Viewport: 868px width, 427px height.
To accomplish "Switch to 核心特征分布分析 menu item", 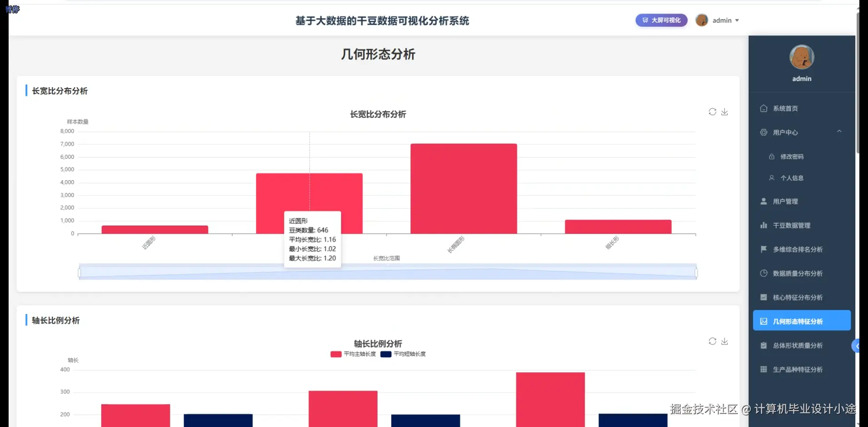I will coord(798,298).
